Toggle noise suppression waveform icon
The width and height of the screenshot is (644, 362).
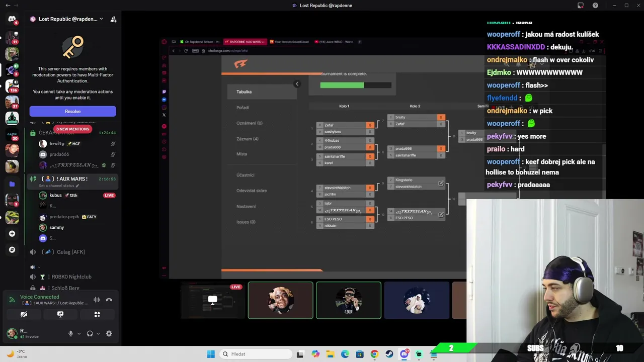pos(97,300)
